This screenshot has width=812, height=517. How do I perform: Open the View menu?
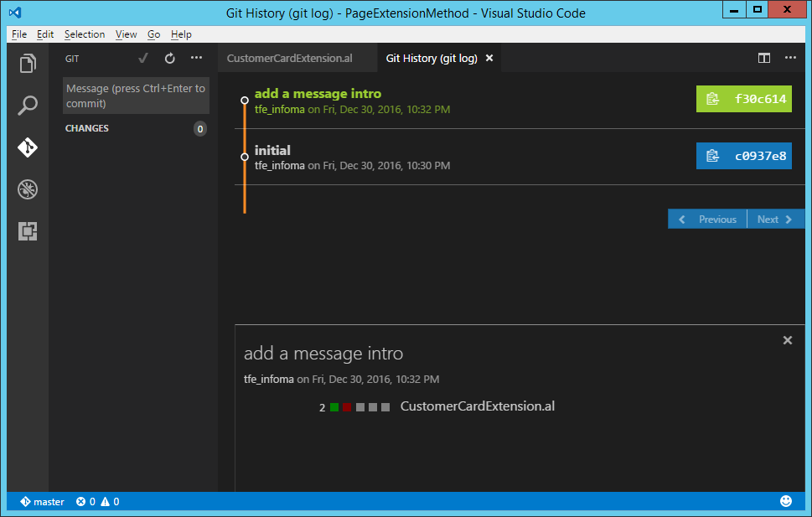point(126,34)
